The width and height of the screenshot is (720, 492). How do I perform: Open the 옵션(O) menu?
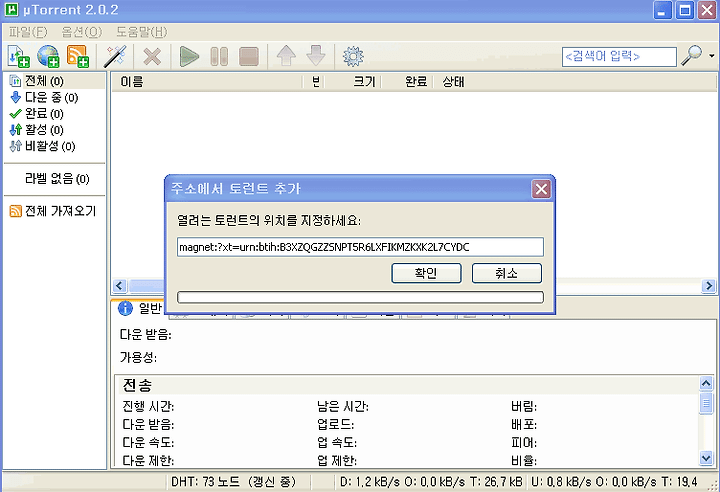pos(82,32)
